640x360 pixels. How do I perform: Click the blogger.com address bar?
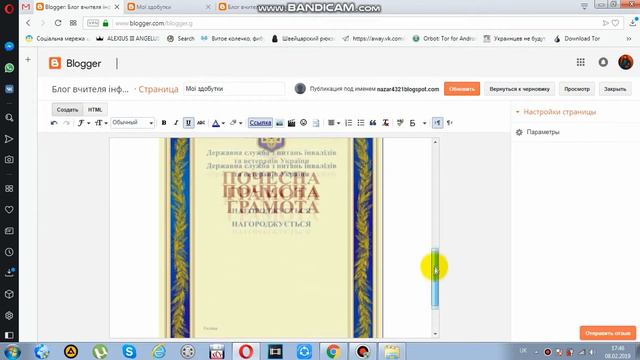[x=353, y=23]
